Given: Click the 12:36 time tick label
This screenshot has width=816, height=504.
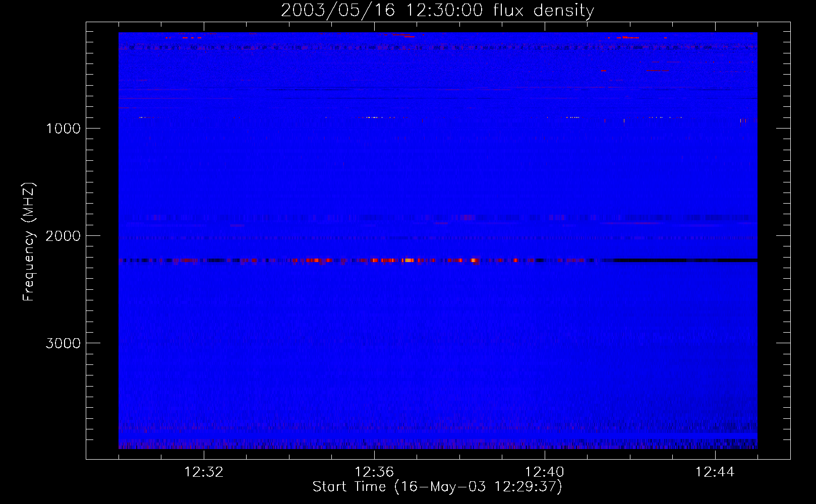Looking at the screenshot, I should [374, 472].
